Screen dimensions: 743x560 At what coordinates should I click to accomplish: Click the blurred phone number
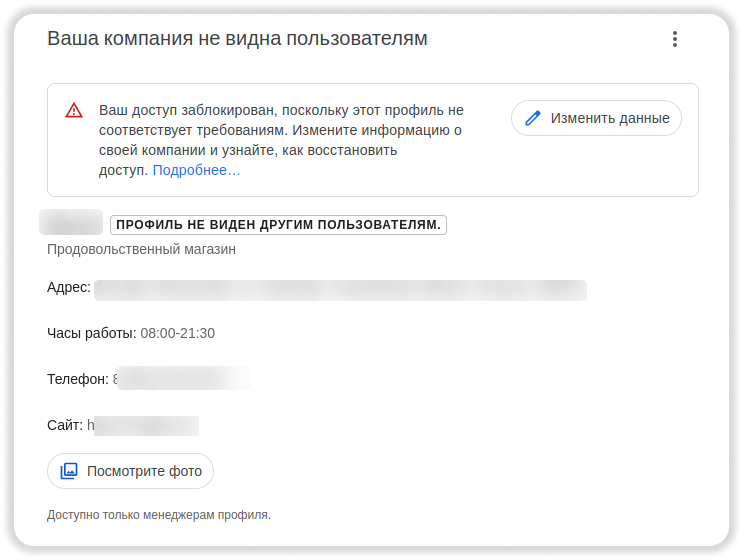point(180,379)
